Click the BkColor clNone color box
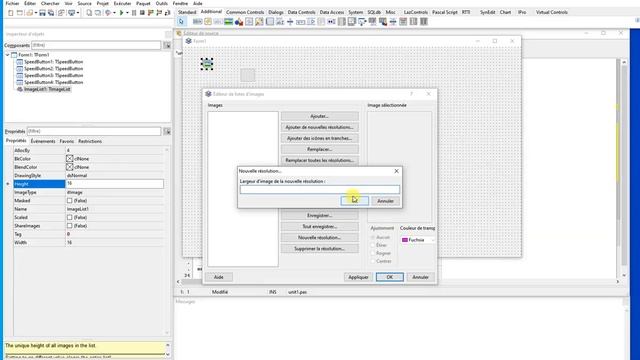This screenshot has height=360, width=640. pos(69,158)
